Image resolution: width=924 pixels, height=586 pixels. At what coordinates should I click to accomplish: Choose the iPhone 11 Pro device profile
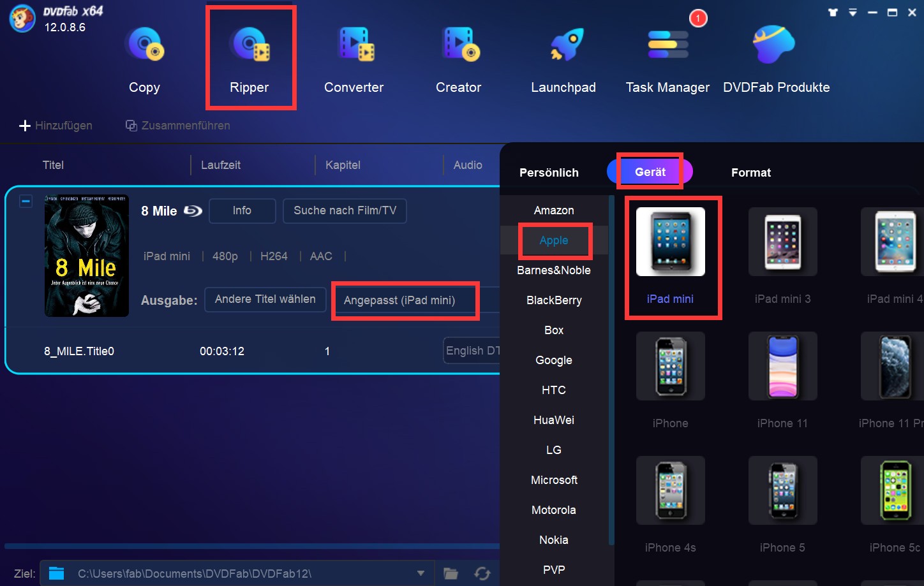892,381
